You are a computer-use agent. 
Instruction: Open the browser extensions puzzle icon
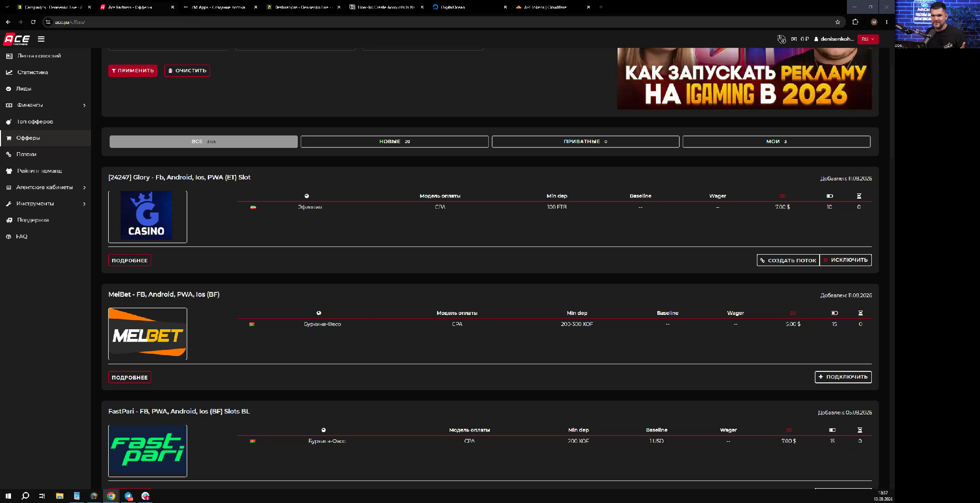tap(856, 22)
